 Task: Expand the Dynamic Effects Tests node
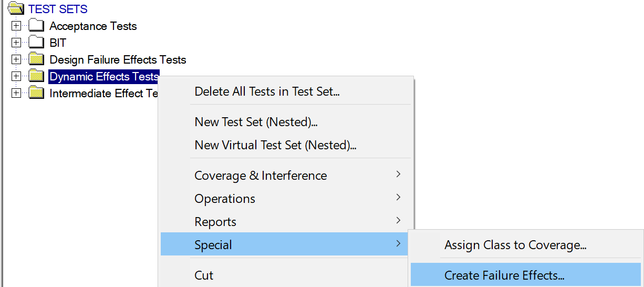[16, 76]
